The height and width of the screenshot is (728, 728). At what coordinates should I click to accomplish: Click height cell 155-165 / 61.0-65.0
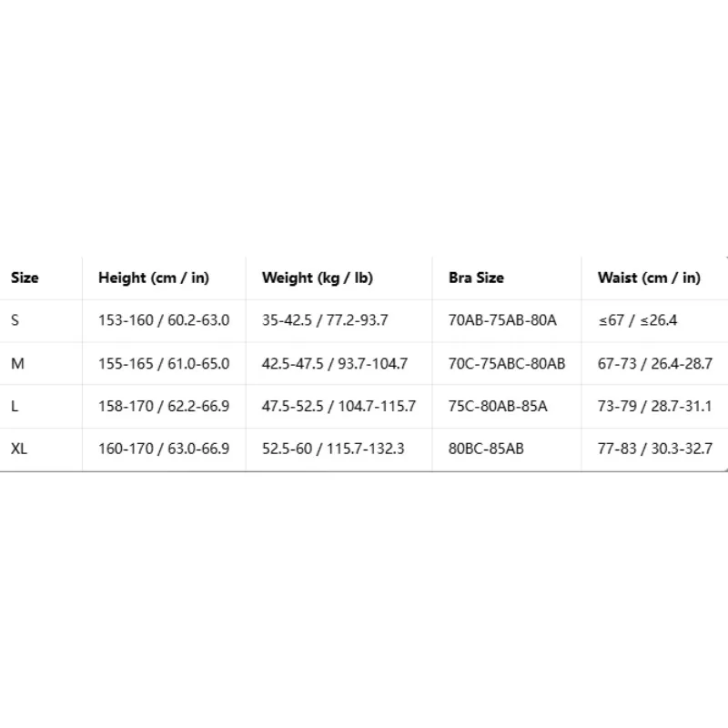click(164, 363)
